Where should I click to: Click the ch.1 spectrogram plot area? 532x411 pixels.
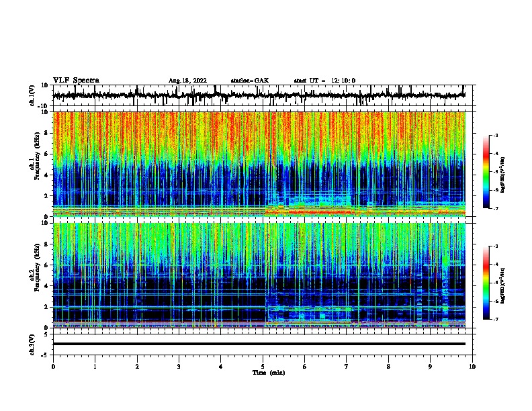click(x=259, y=164)
